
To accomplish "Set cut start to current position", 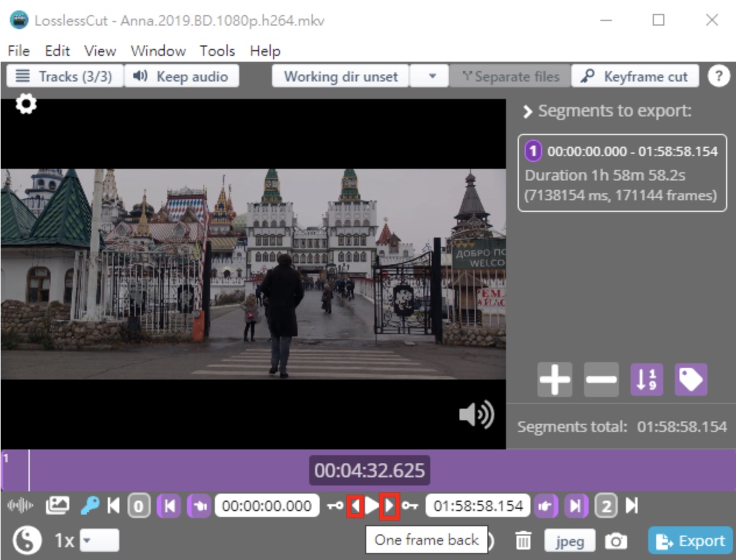I will pyautogui.click(x=199, y=506).
